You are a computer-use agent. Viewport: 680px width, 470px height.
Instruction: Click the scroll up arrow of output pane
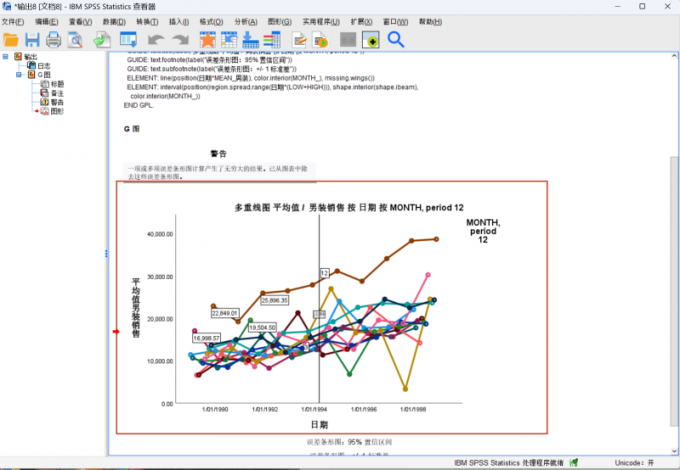click(x=674, y=56)
